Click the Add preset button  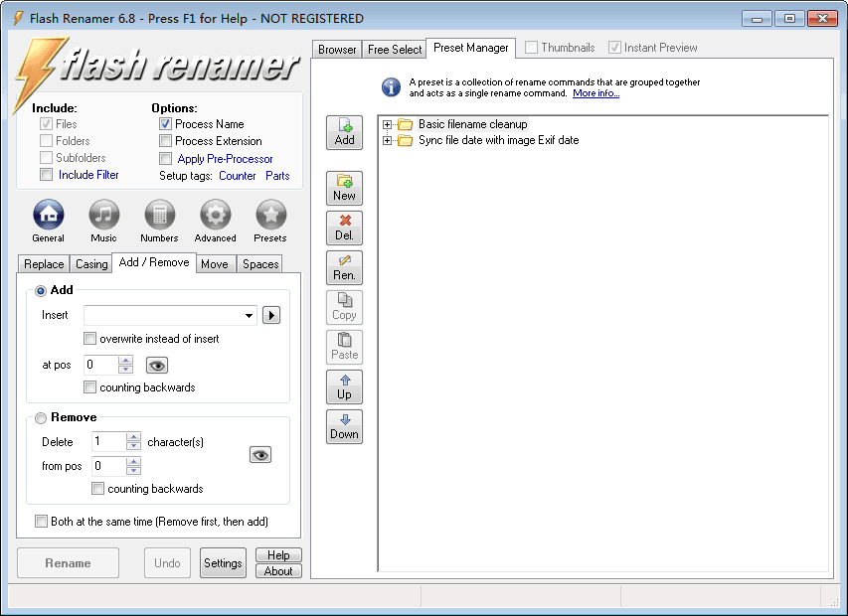344,132
